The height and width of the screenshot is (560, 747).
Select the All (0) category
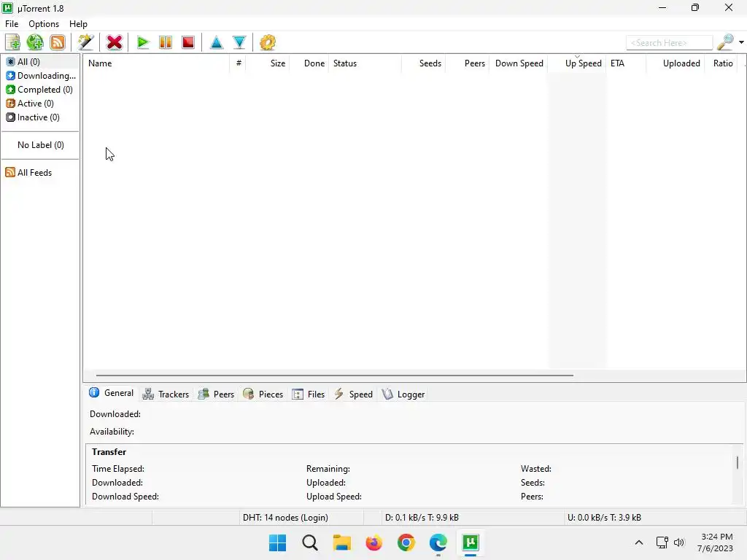pos(40,61)
